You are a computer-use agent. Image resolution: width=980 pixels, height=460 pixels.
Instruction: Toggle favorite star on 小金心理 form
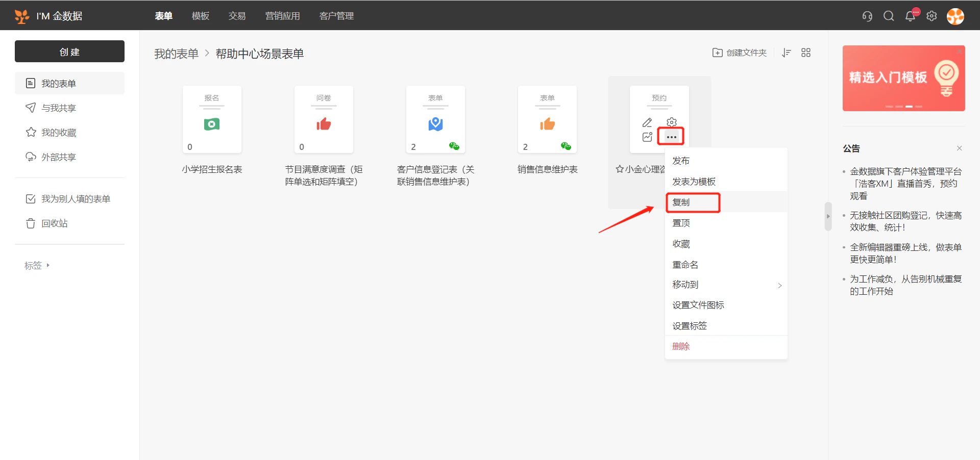tap(620, 169)
